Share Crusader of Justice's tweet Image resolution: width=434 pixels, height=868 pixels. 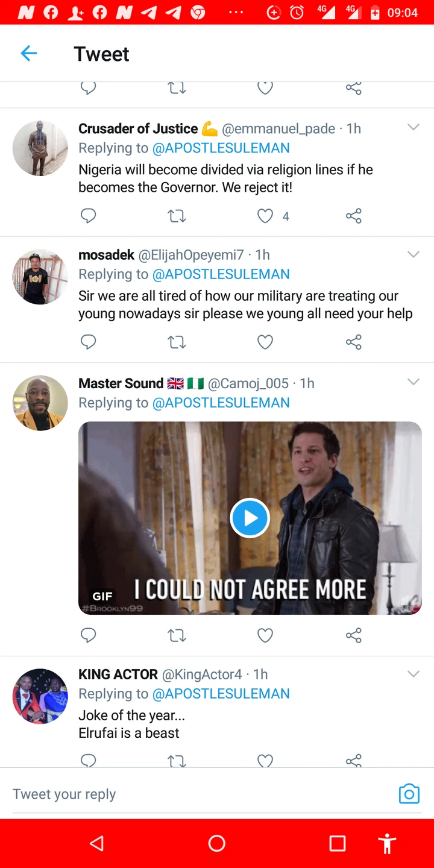click(x=354, y=216)
